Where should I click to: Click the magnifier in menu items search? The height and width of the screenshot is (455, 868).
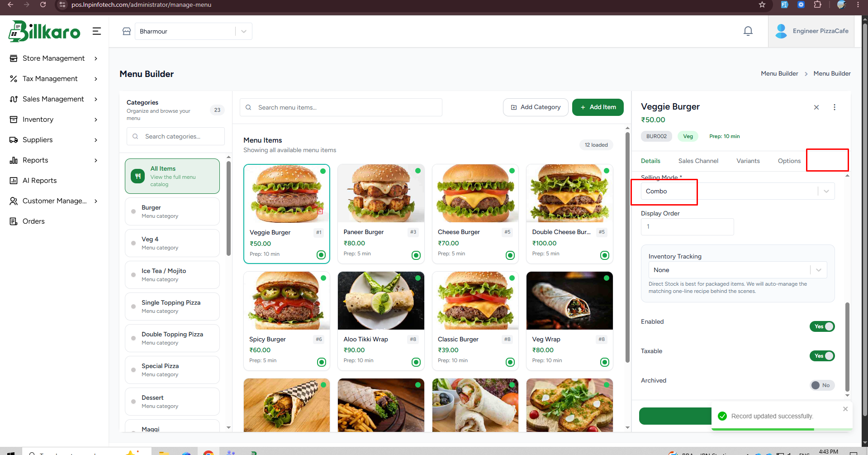point(248,107)
